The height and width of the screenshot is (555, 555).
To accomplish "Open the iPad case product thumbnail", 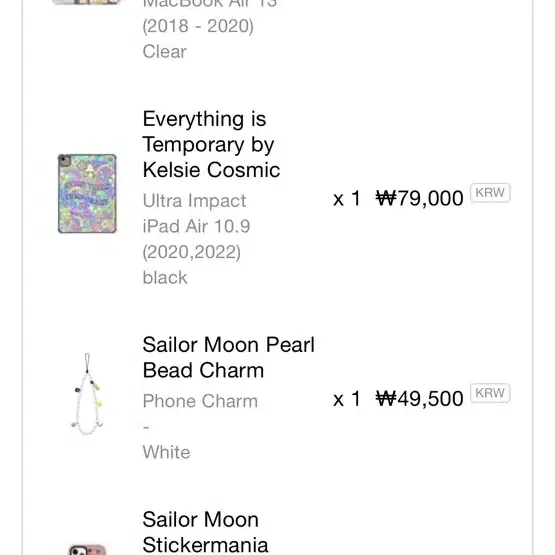I will point(87,194).
